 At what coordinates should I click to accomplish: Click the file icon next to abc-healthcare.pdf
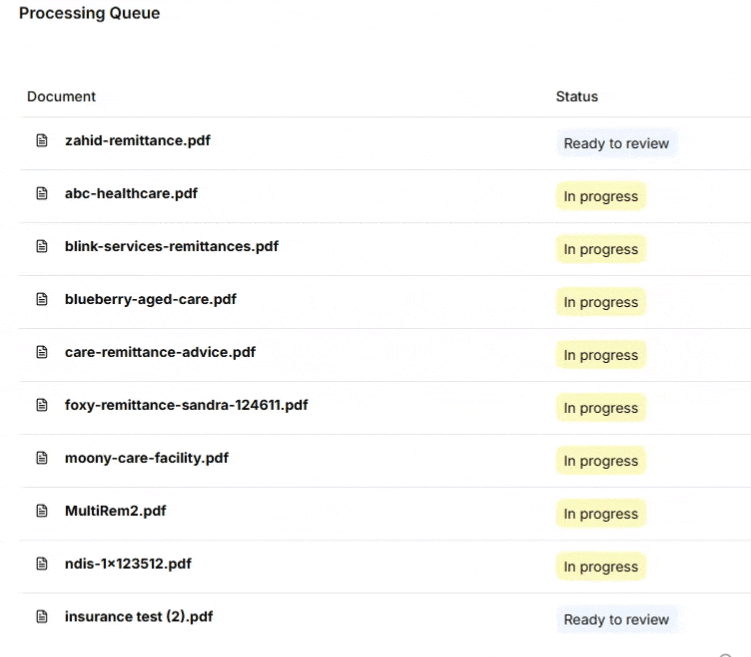[42, 193]
